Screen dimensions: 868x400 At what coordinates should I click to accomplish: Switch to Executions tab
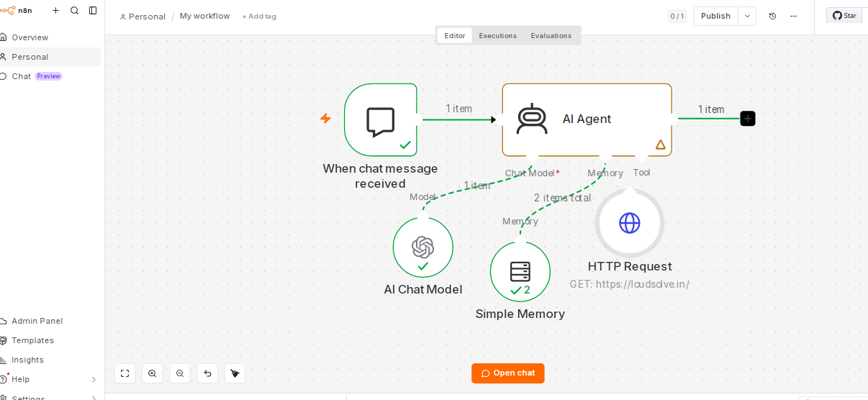tap(498, 35)
